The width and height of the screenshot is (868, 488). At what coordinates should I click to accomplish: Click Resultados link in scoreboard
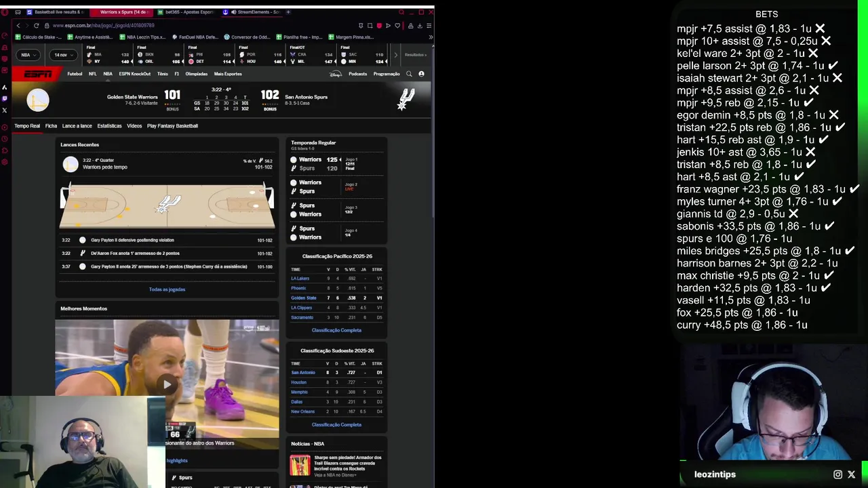coord(416,55)
